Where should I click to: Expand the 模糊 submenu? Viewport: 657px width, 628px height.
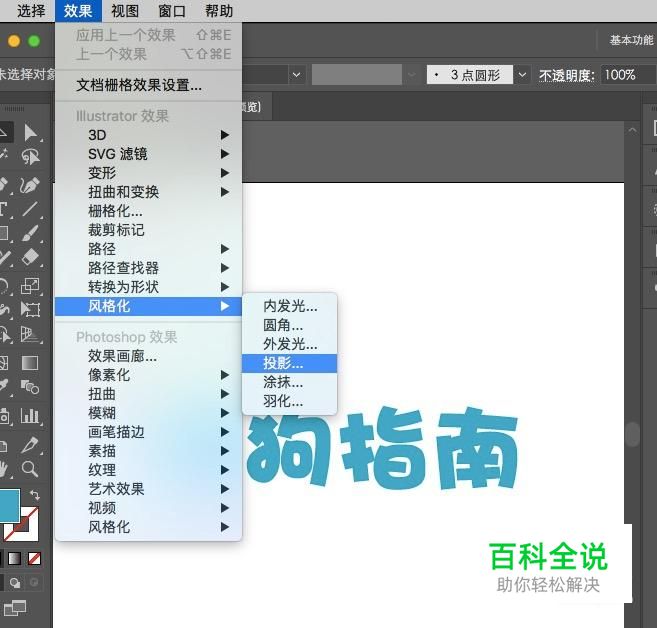(148, 413)
